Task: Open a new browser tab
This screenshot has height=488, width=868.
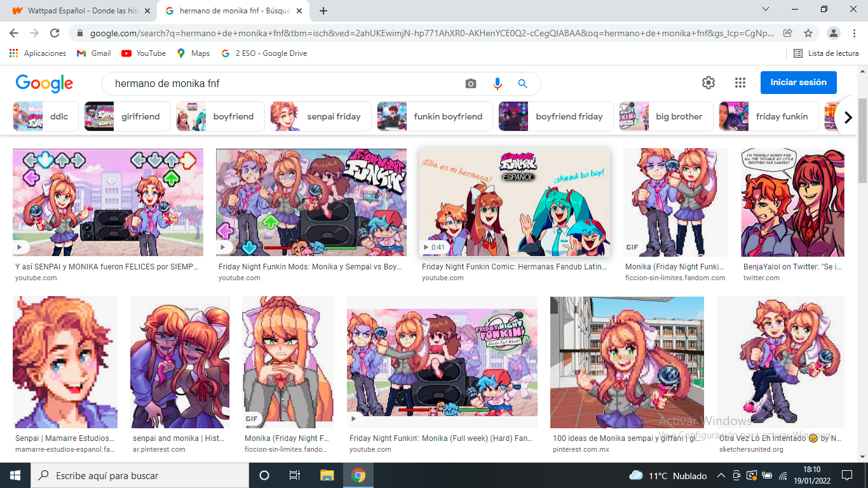Action: click(323, 11)
